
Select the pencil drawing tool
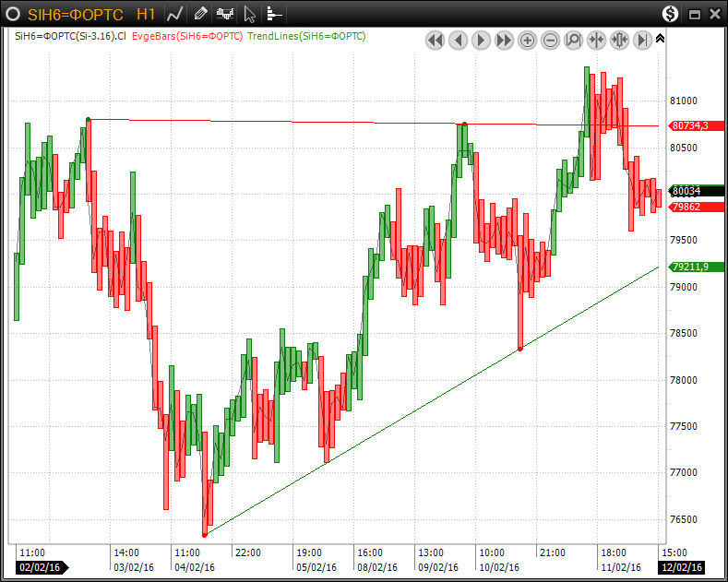click(x=200, y=14)
